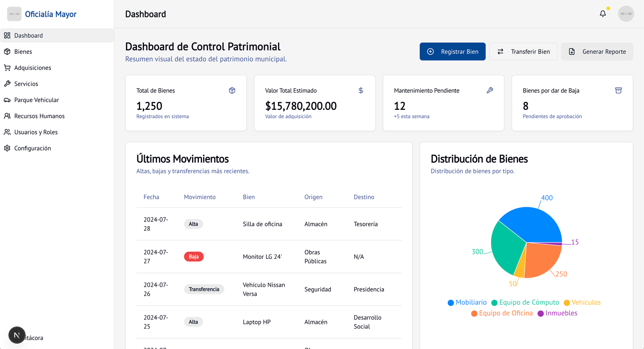Click the Transferir Bien button
Screen dimensions: 644x349
click(523, 52)
